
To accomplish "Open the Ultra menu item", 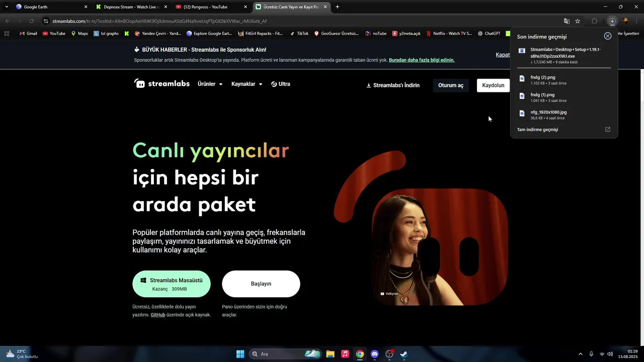I will point(280,84).
